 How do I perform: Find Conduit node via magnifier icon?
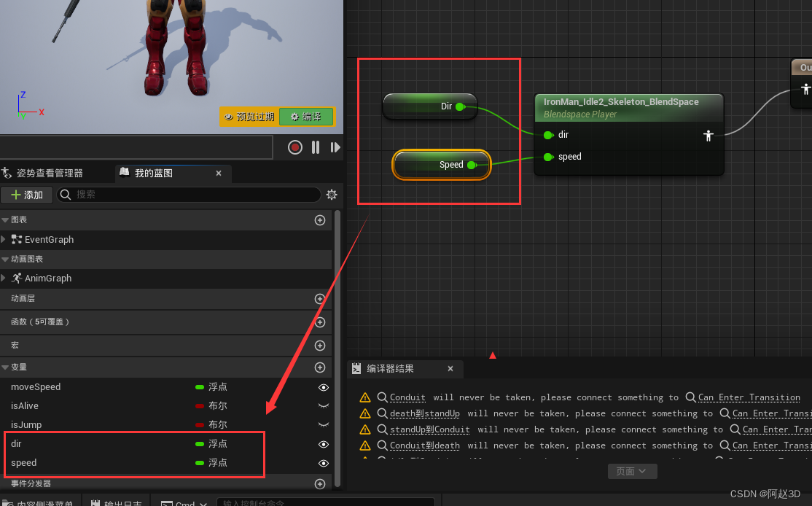382,397
